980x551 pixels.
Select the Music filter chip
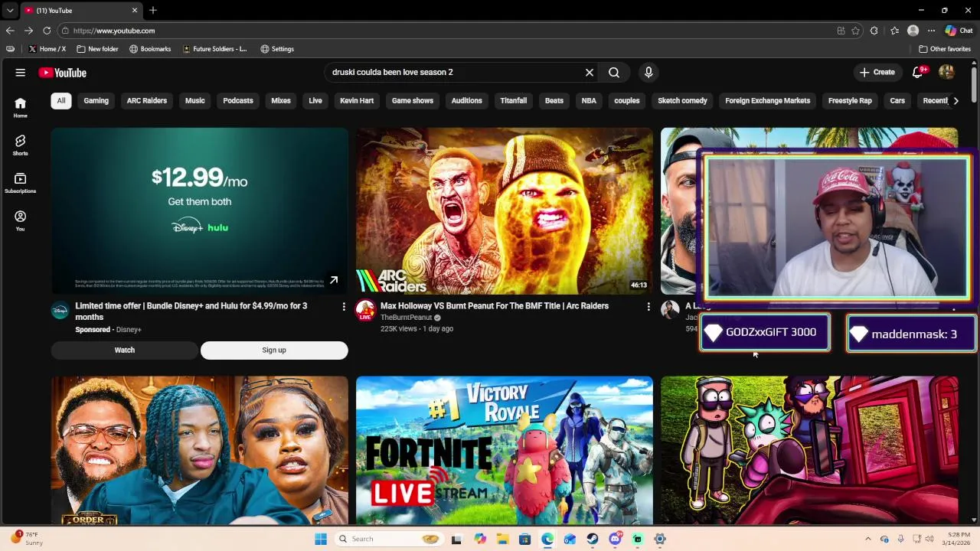coord(195,101)
